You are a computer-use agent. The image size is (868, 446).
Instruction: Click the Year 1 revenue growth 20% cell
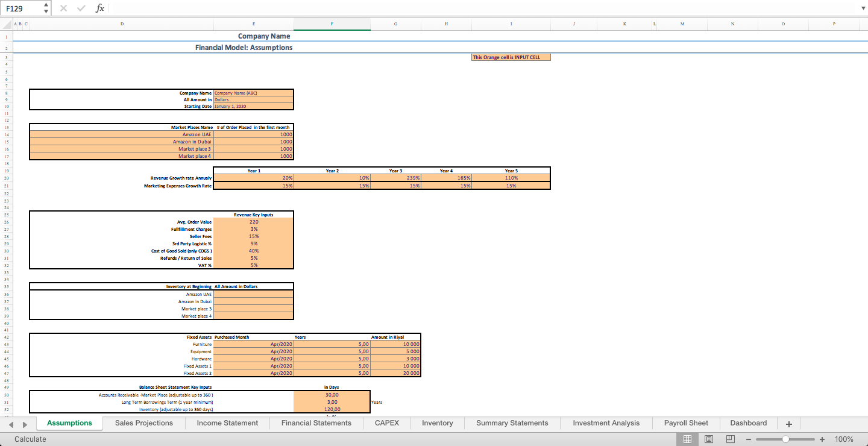coord(254,178)
